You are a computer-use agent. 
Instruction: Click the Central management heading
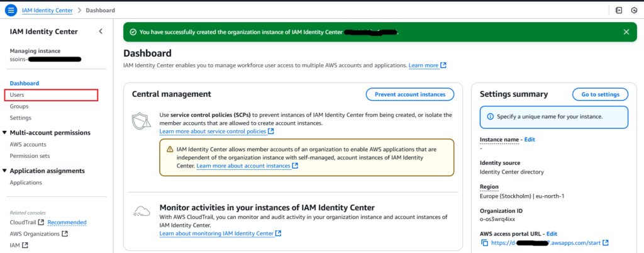point(171,94)
